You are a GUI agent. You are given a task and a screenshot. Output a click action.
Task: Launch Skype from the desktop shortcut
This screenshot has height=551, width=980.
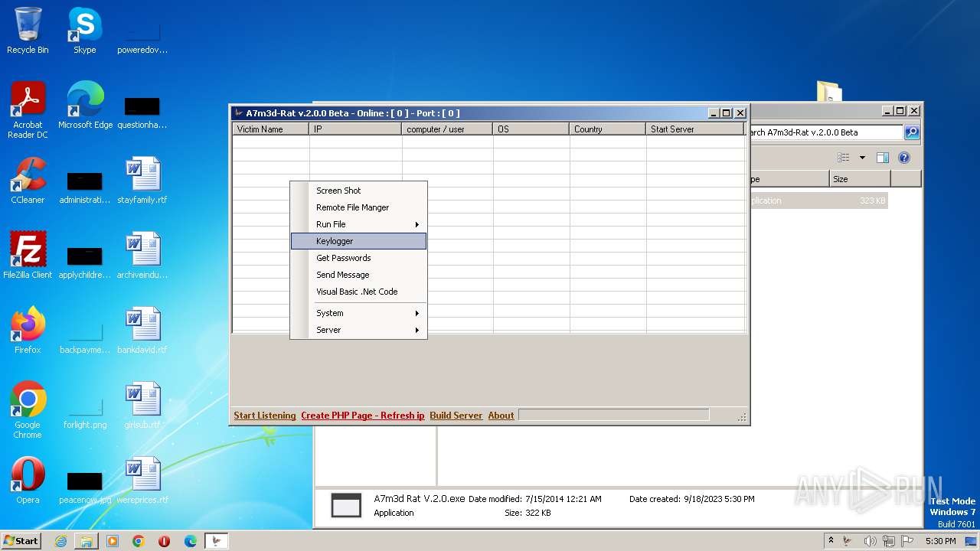tap(84, 31)
